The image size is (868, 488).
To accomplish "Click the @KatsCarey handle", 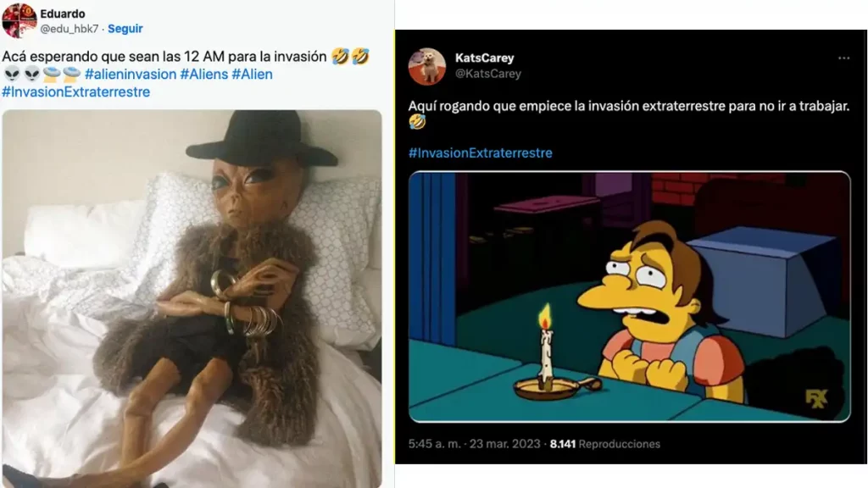I will [x=487, y=74].
